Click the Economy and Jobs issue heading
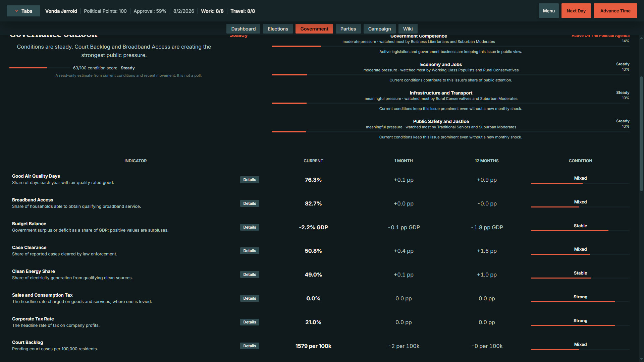 [x=441, y=64]
